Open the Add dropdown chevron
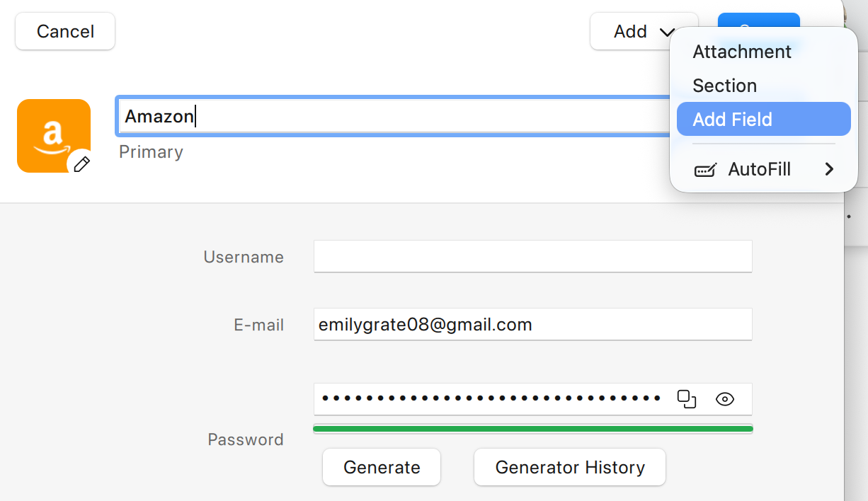 [666, 32]
